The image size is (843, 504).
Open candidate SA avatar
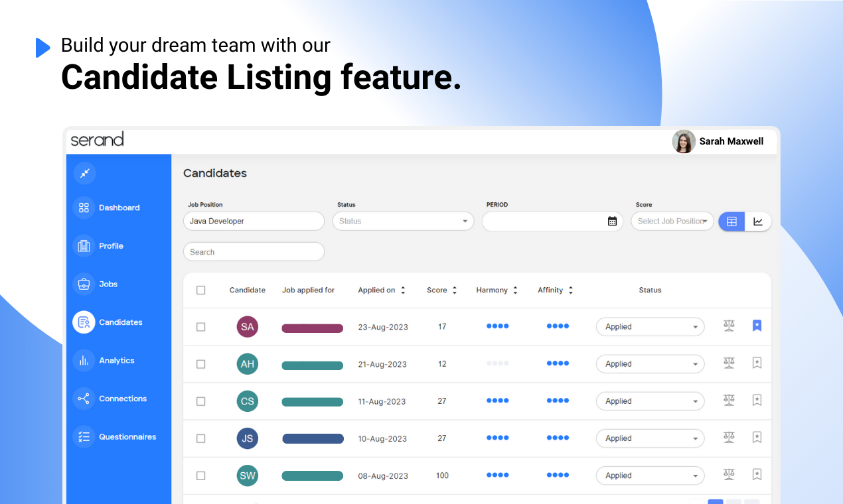tap(248, 327)
